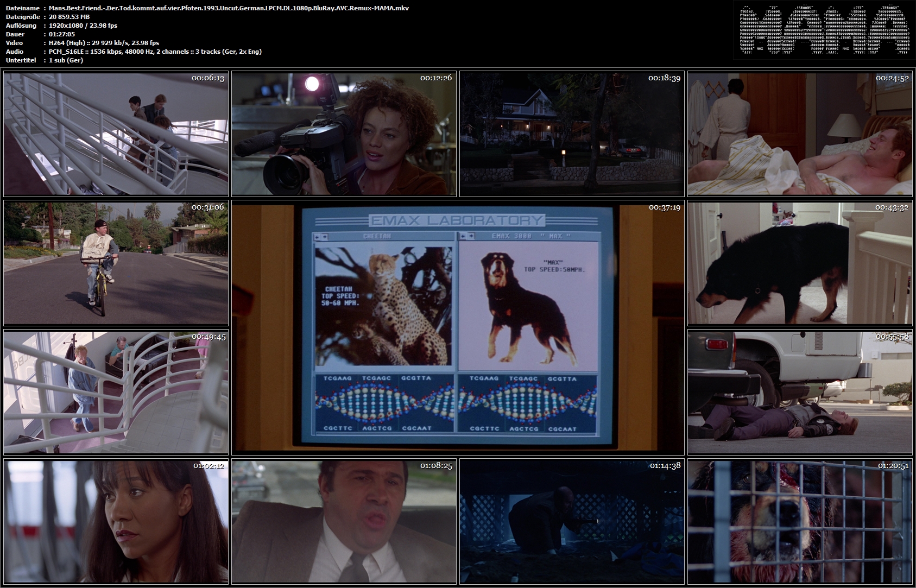Screen dimensions: 916x588
Task: Open the dark crawlspace thumbnail at 01:14:38
Action: pyautogui.click(x=572, y=522)
